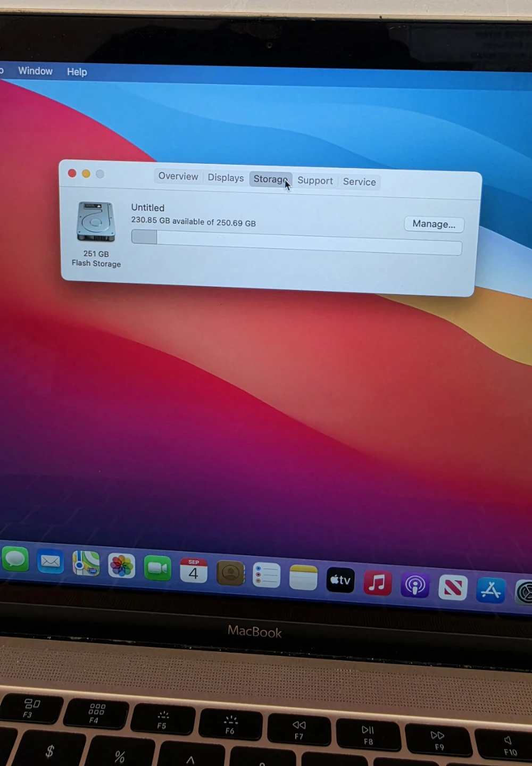Launch Apple TV from the Dock
532x766 pixels.
[x=340, y=580]
